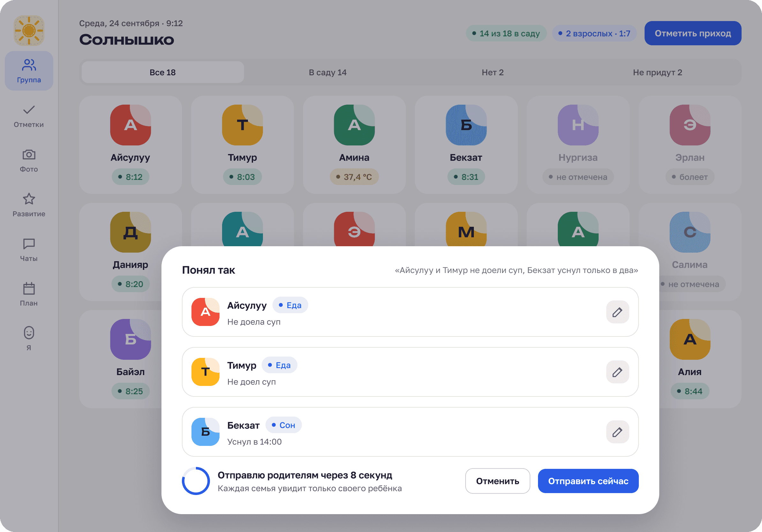Open Алия's card avatar in the grid
The image size is (762, 532).
(x=690, y=339)
